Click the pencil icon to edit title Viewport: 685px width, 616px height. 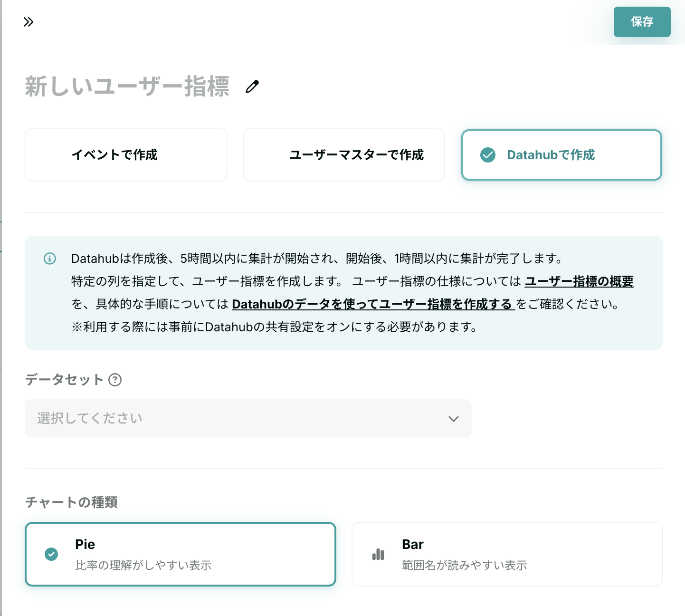click(252, 87)
